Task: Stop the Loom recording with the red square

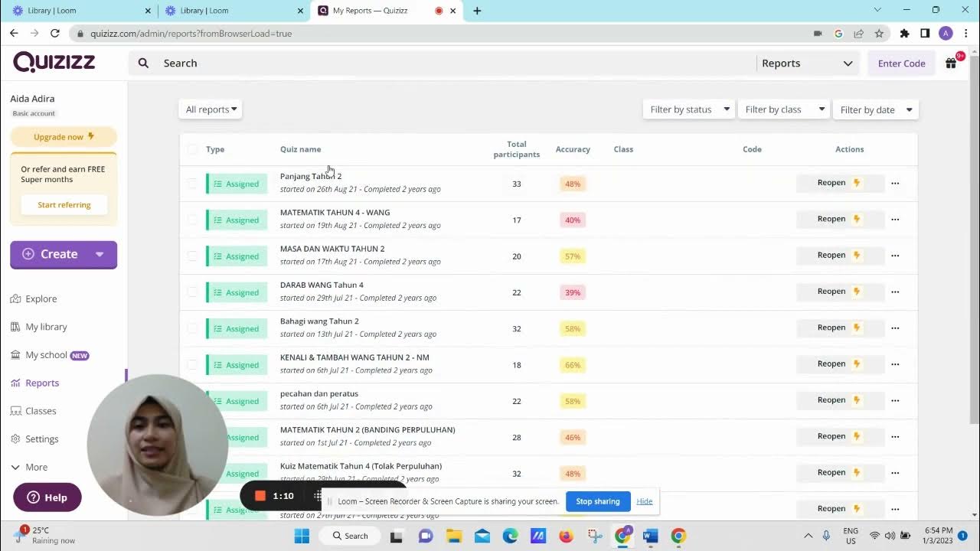Action: tap(260, 496)
